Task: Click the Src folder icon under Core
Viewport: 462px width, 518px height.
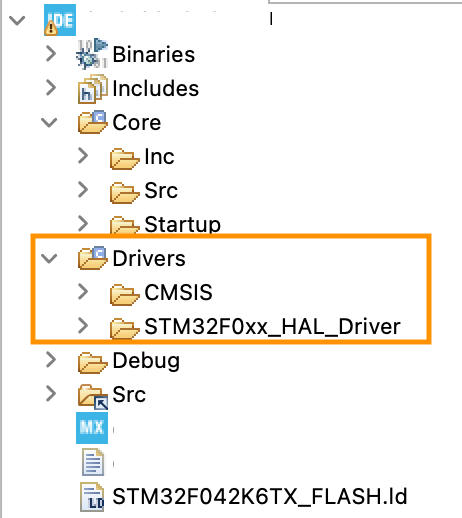Action: click(124, 192)
